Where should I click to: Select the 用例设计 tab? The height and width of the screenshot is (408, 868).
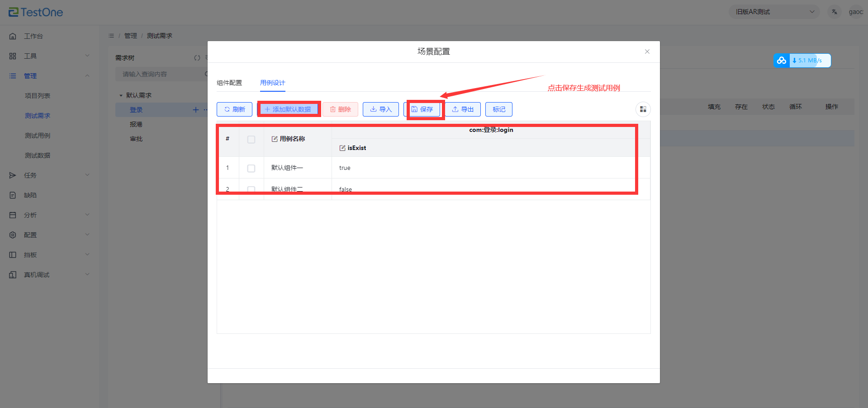click(x=272, y=83)
